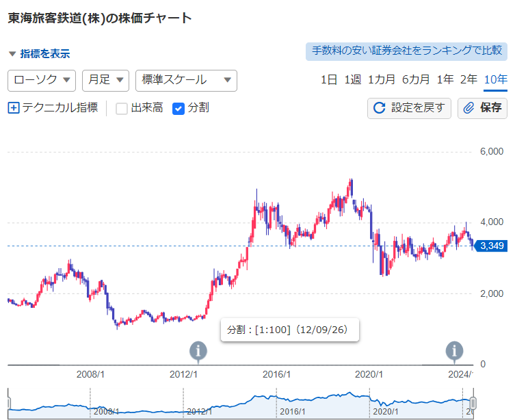Uncheck the 分割 split checkbox
The height and width of the screenshot is (420, 515).
179,108
